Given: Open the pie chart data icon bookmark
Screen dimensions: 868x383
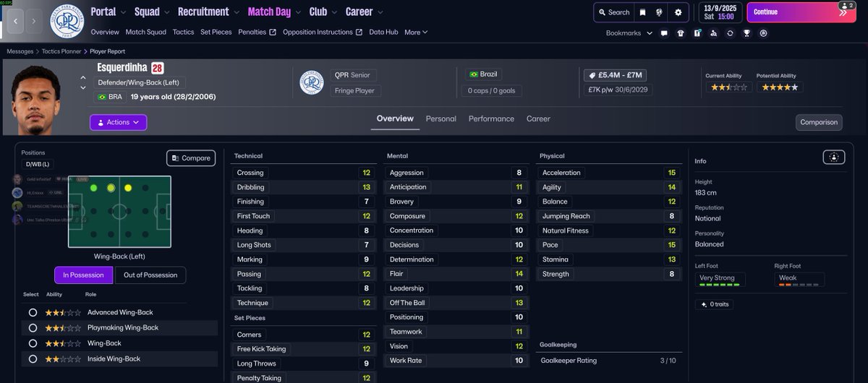Looking at the screenshot, I should [x=764, y=33].
